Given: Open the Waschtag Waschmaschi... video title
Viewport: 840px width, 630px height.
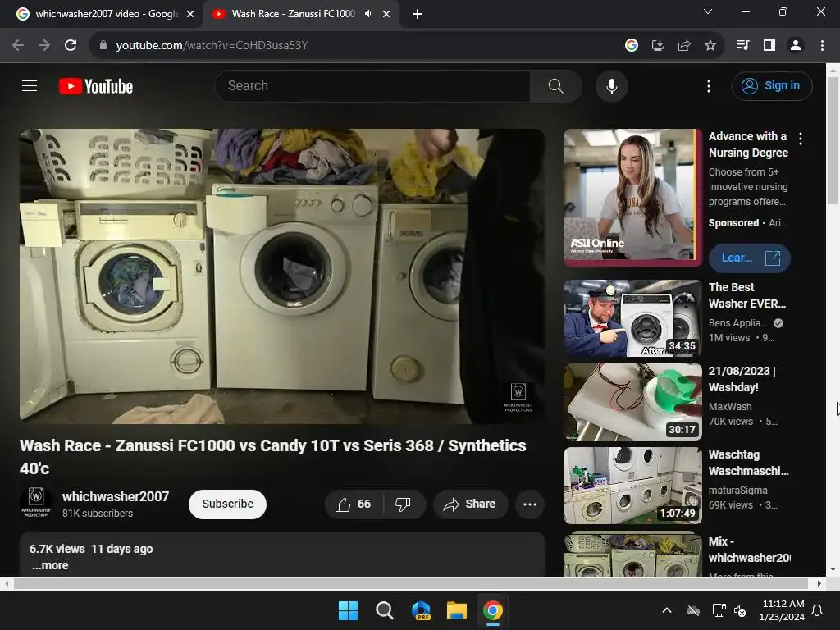Looking at the screenshot, I should click(x=748, y=463).
